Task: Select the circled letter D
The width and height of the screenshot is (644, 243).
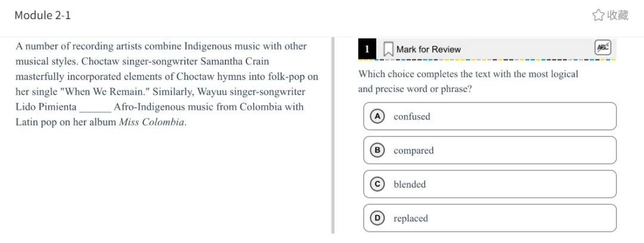Action: pyautogui.click(x=377, y=218)
